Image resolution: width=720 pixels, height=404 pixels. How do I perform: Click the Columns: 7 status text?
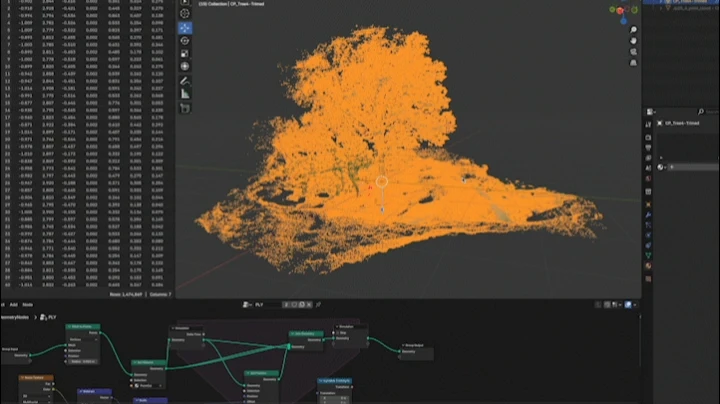point(160,294)
